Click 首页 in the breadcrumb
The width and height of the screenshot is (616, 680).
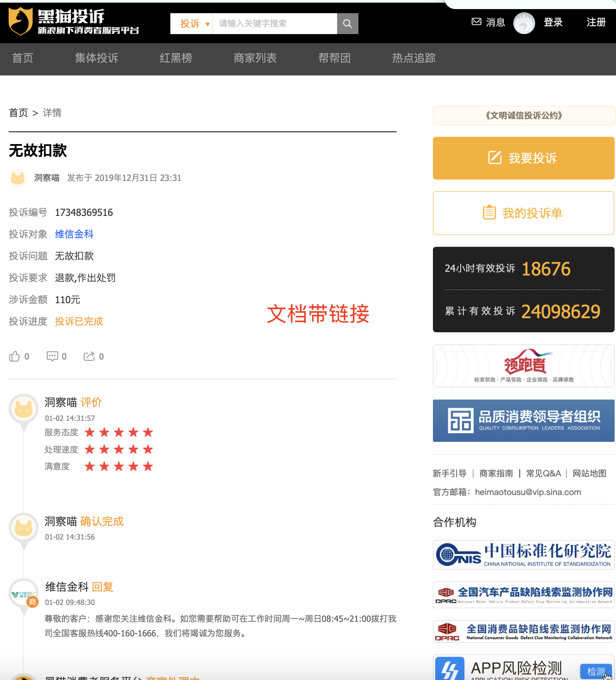click(19, 113)
